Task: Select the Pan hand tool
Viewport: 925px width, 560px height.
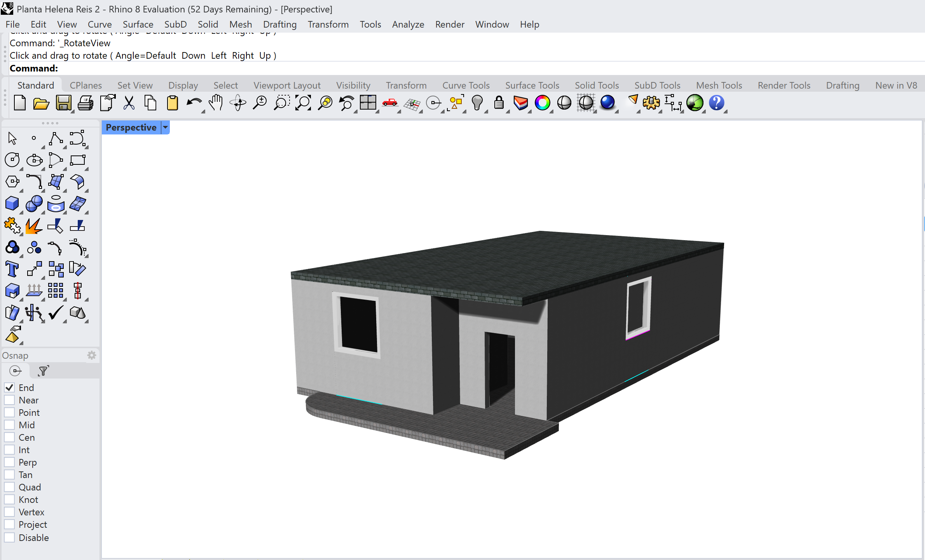Action: pyautogui.click(x=216, y=103)
